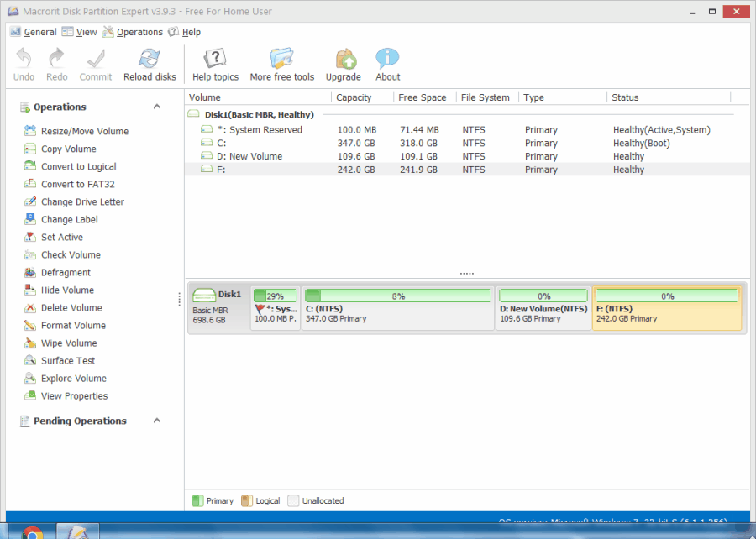This screenshot has width=756, height=539.
Task: Open Help topics from the toolbar
Action: (215, 58)
